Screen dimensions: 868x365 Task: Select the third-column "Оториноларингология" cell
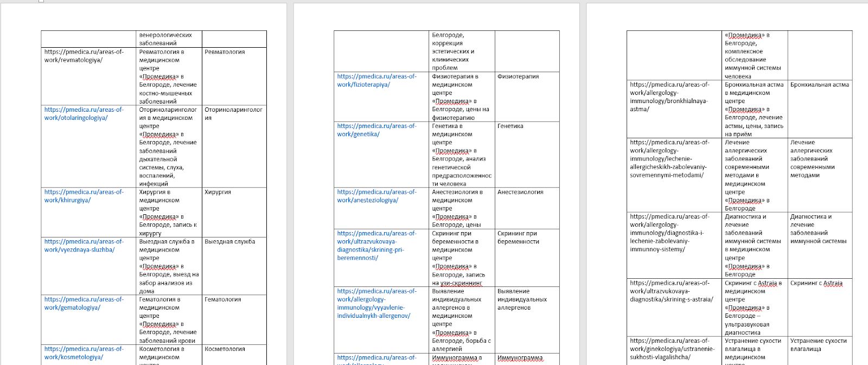pyautogui.click(x=234, y=146)
